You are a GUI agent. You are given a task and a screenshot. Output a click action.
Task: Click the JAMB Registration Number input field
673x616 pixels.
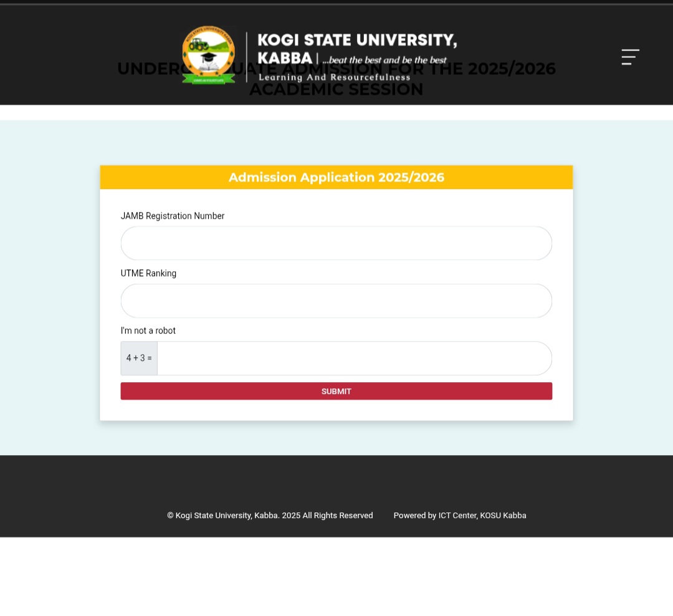(336, 243)
